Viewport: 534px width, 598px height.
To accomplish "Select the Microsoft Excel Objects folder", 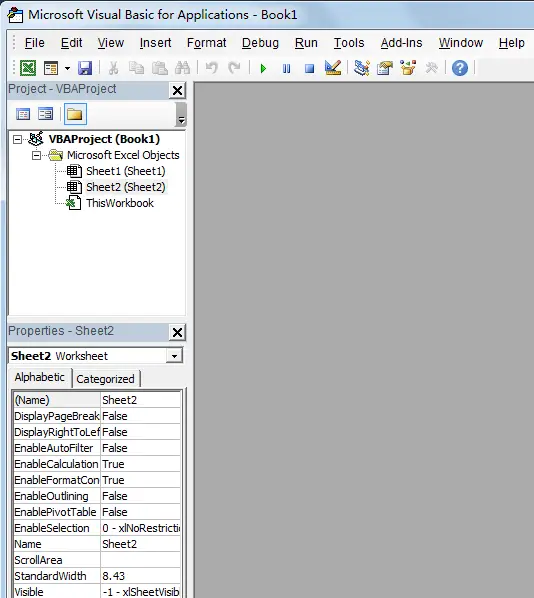I will 123,155.
